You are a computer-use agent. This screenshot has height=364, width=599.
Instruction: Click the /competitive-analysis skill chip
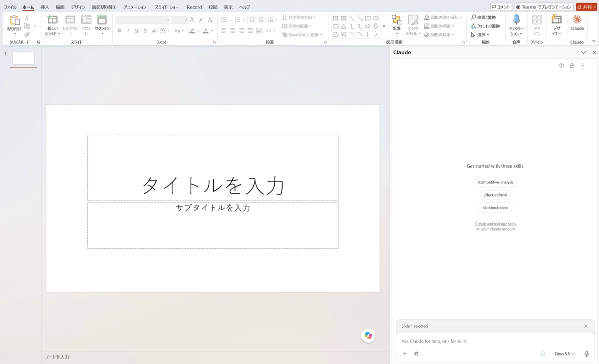tap(495, 182)
